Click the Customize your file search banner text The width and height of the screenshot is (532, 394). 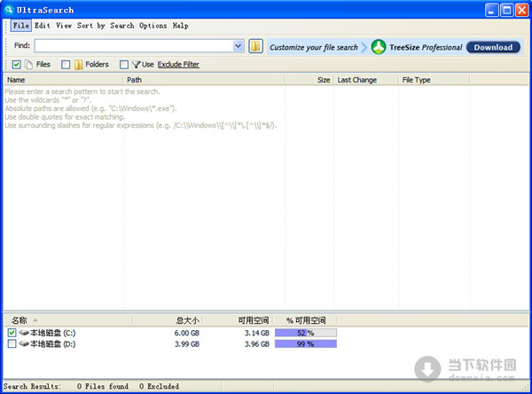pos(314,47)
